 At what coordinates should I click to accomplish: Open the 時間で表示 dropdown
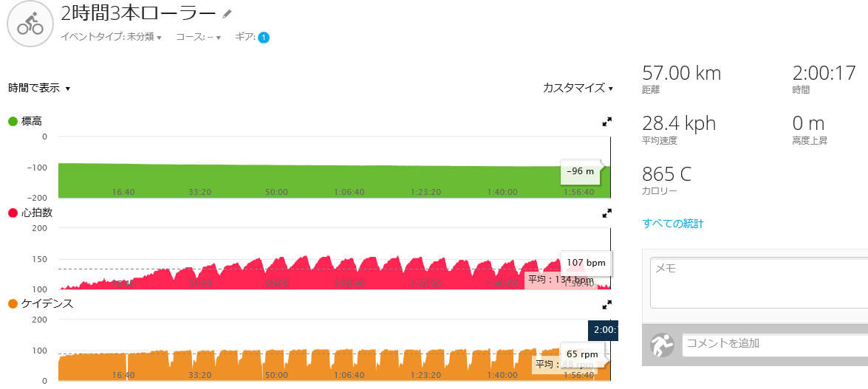(38, 88)
